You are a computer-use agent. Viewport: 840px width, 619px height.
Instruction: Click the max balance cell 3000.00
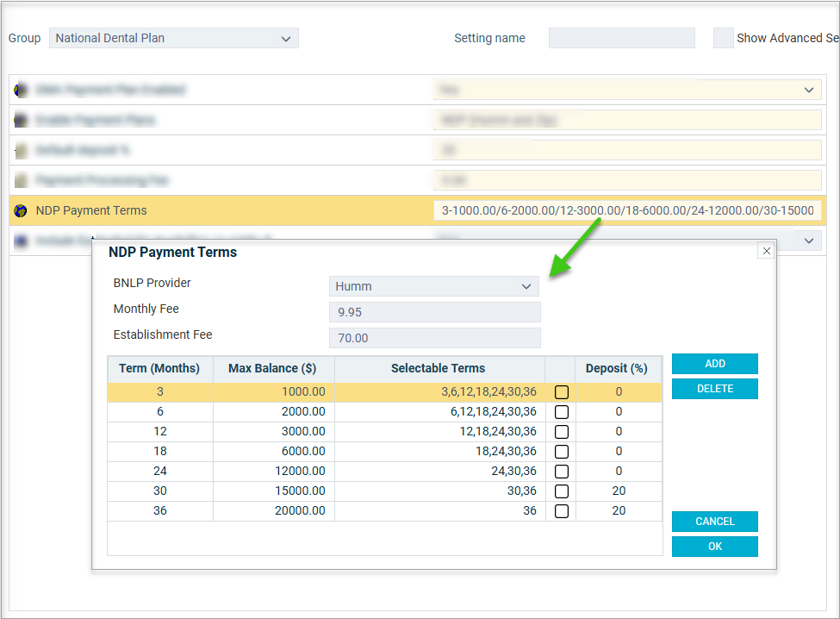[273, 431]
